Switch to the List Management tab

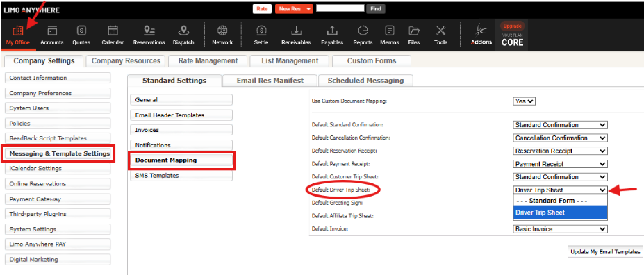pyautogui.click(x=290, y=60)
